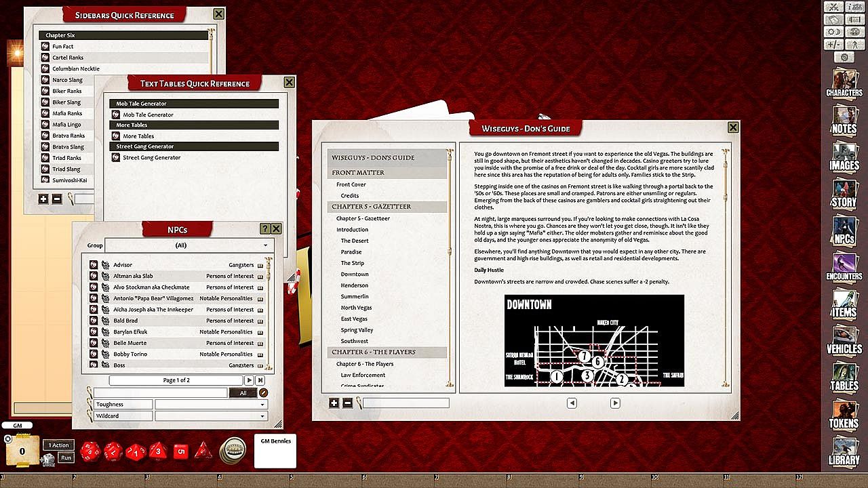The height and width of the screenshot is (488, 868).
Task: Open the Story sidebar button
Action: pos(844,195)
